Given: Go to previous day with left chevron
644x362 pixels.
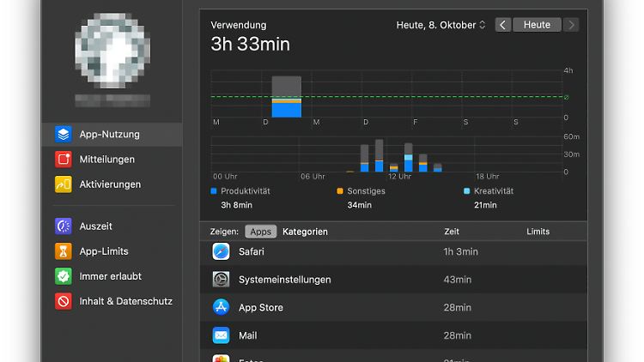Looking at the screenshot, I should pos(503,25).
